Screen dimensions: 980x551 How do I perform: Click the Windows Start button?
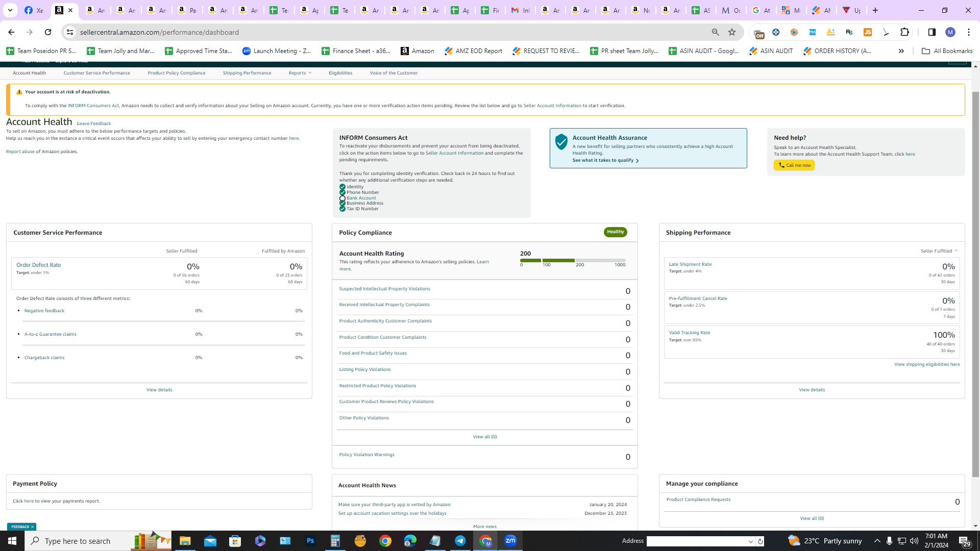coord(12,541)
